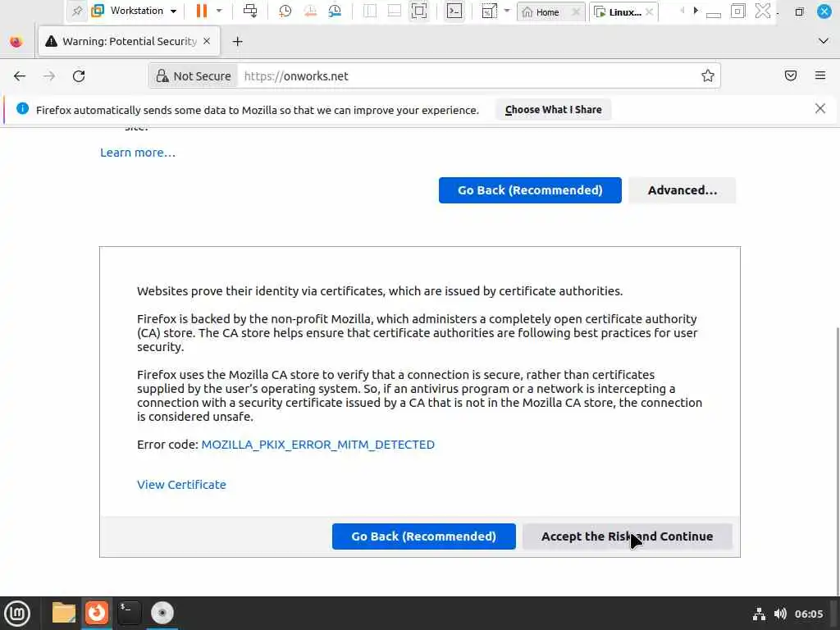Click the page vertical scrollbar
Screen dimensions: 840x630
[x=837, y=461]
